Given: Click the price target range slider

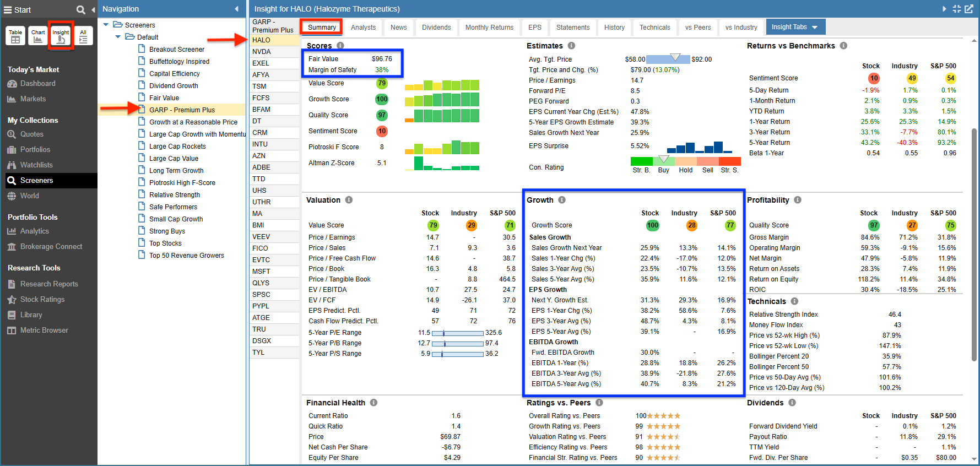Looking at the screenshot, I should click(668, 59).
